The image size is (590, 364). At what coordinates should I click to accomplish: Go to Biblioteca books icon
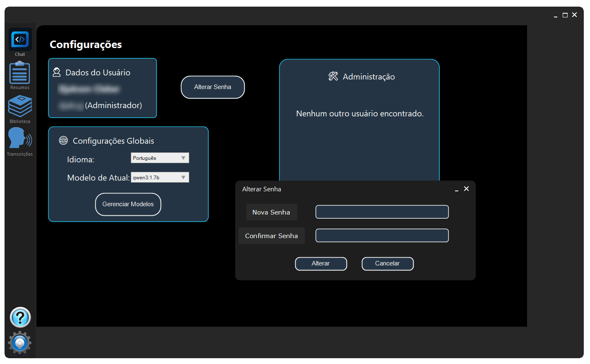pyautogui.click(x=20, y=106)
